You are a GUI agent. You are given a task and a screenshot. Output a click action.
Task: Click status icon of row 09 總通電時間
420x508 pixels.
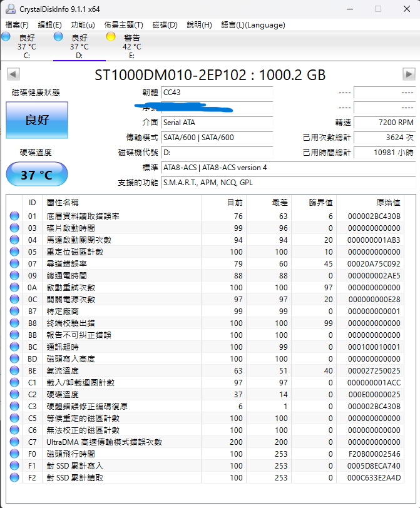click(14, 275)
